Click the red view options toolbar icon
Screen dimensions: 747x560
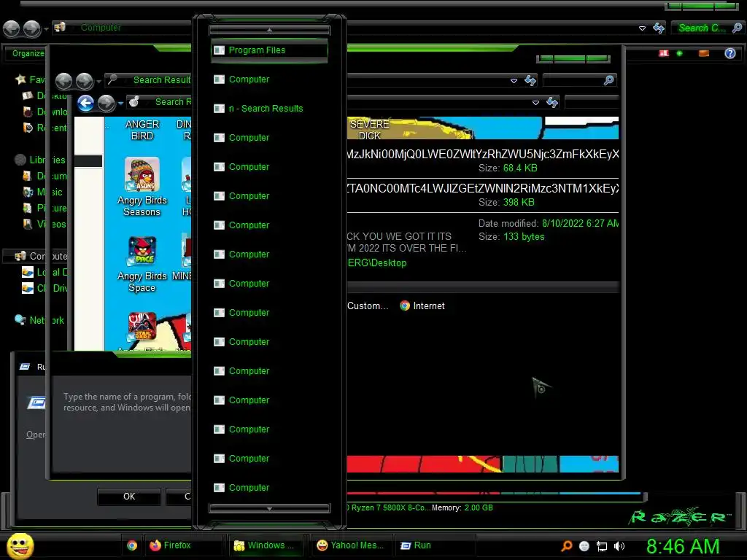coord(664,53)
